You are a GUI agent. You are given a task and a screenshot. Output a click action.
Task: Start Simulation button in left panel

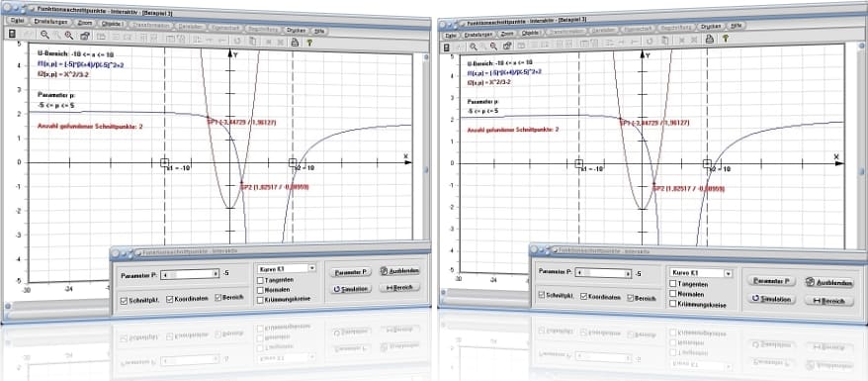[x=350, y=289]
